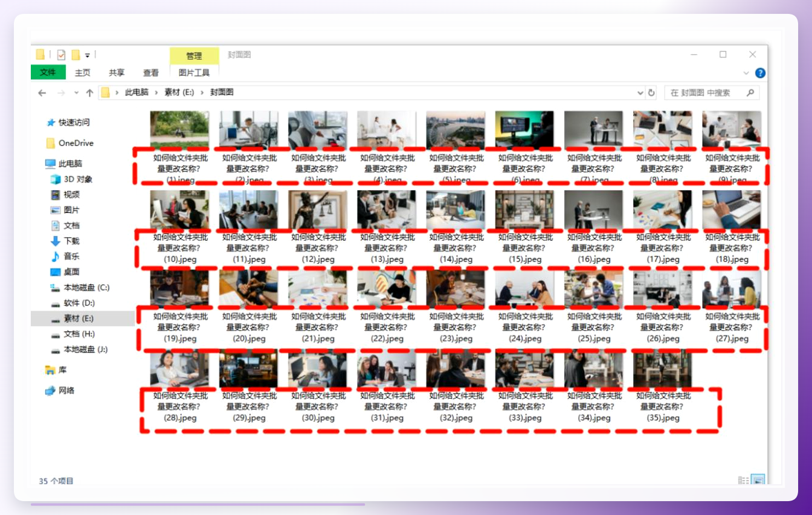Click the Properties checkmark icon in title bar

61,55
